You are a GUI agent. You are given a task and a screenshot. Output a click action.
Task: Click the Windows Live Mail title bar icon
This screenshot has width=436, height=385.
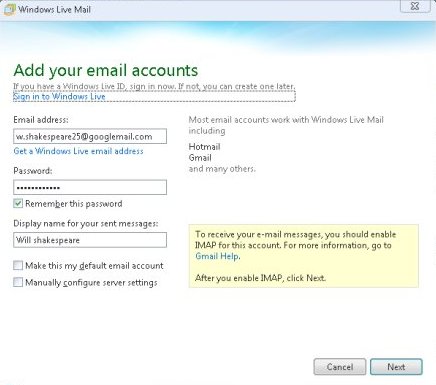9,9
